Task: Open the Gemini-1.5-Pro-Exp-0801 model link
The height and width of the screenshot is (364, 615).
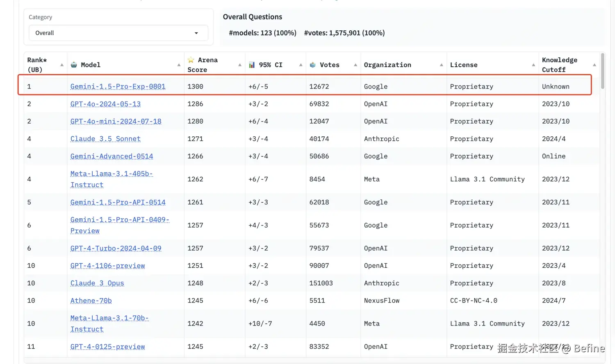Action: (118, 86)
